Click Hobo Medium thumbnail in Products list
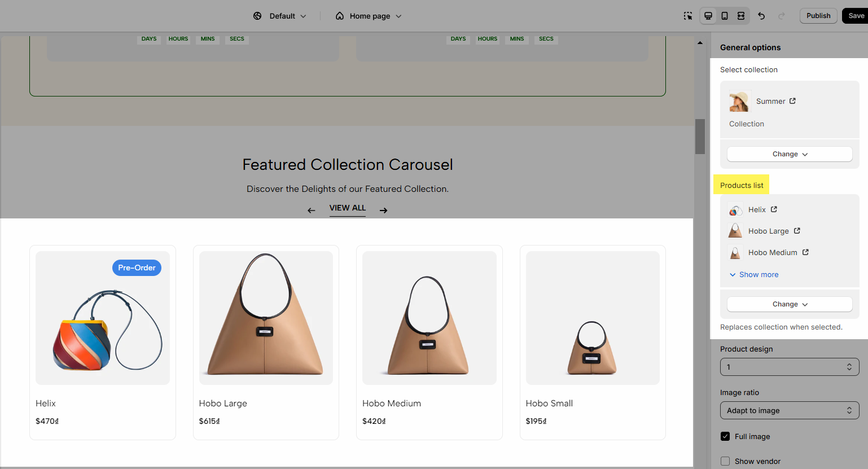The height and width of the screenshot is (469, 868). click(735, 252)
